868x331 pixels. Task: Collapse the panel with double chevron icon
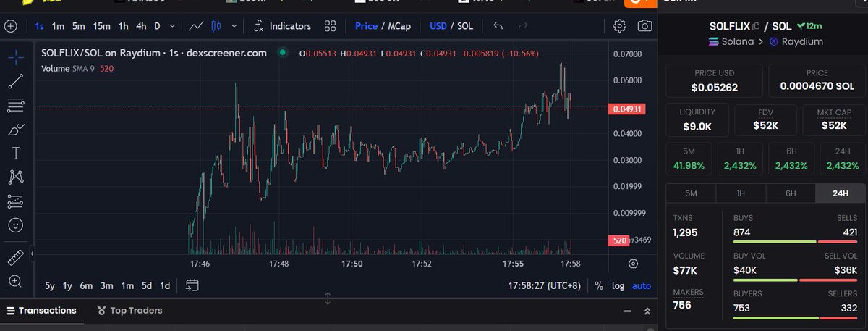(x=647, y=311)
